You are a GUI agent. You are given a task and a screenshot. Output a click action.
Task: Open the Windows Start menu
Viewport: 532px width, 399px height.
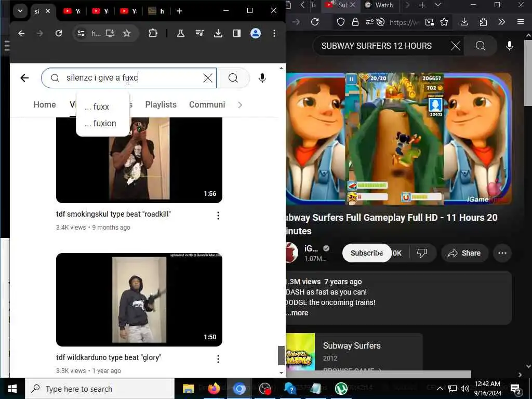pyautogui.click(x=12, y=389)
